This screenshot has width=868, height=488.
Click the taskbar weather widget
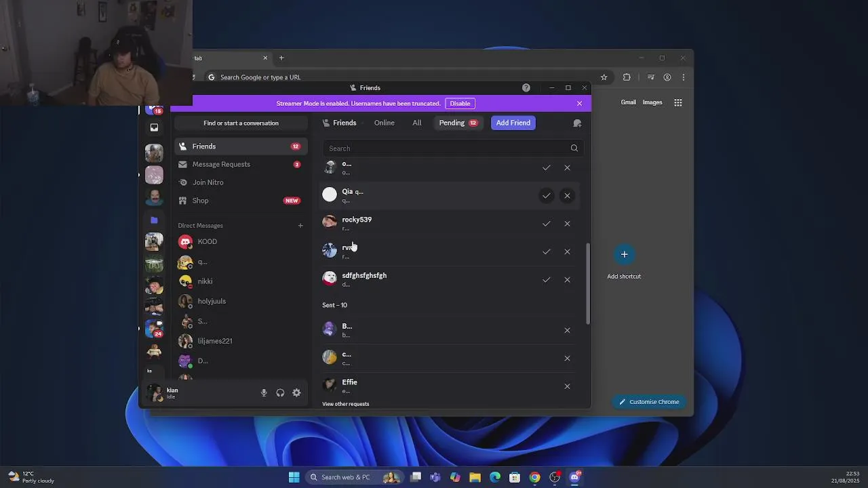click(31, 477)
